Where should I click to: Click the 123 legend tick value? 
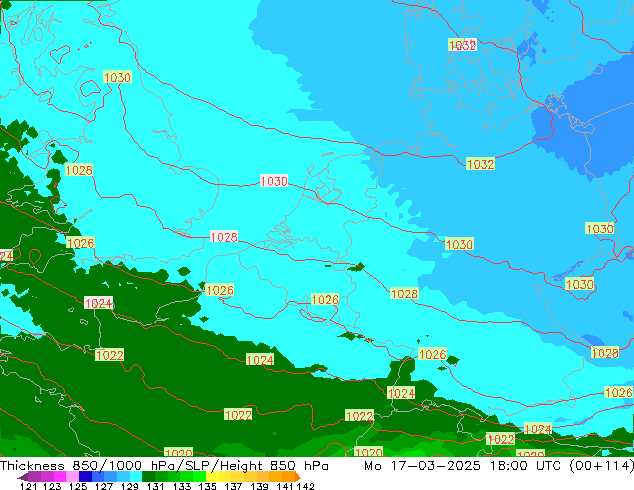(x=53, y=486)
